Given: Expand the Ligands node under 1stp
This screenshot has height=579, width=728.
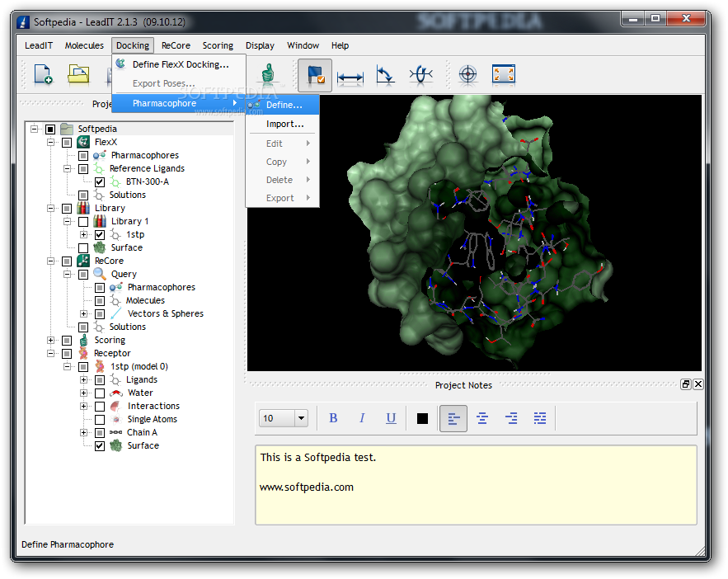Looking at the screenshot, I should pyautogui.click(x=83, y=379).
